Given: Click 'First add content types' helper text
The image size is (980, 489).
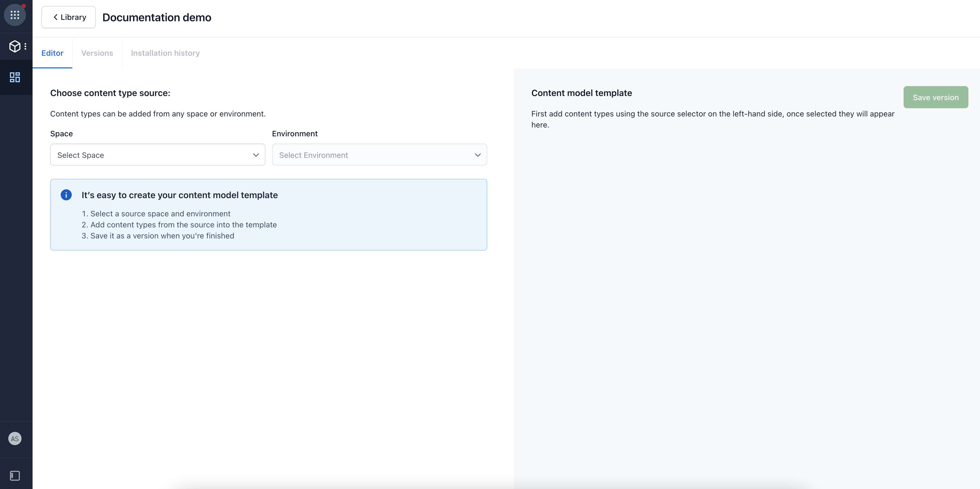Looking at the screenshot, I should point(713,119).
